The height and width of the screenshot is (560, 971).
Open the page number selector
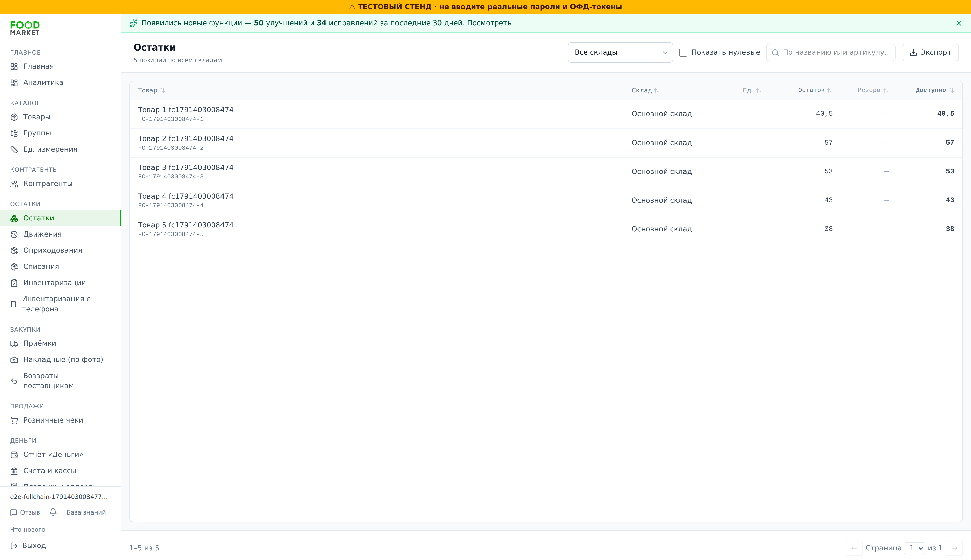914,548
